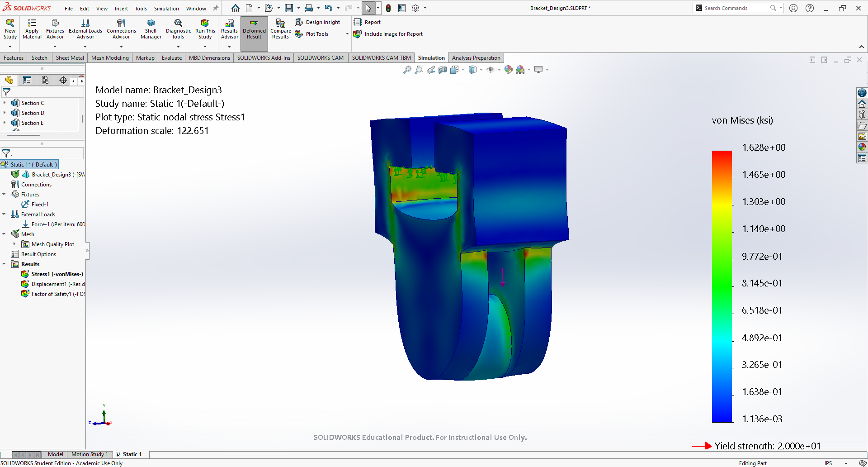This screenshot has height=467, width=868.
Task: Click the Rebuild traffic light icon
Action: (388, 8)
